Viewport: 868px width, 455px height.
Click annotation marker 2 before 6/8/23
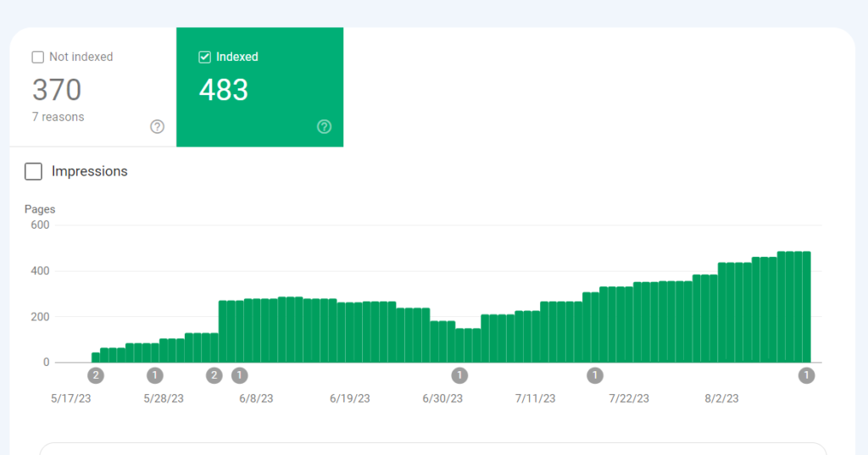(x=214, y=375)
